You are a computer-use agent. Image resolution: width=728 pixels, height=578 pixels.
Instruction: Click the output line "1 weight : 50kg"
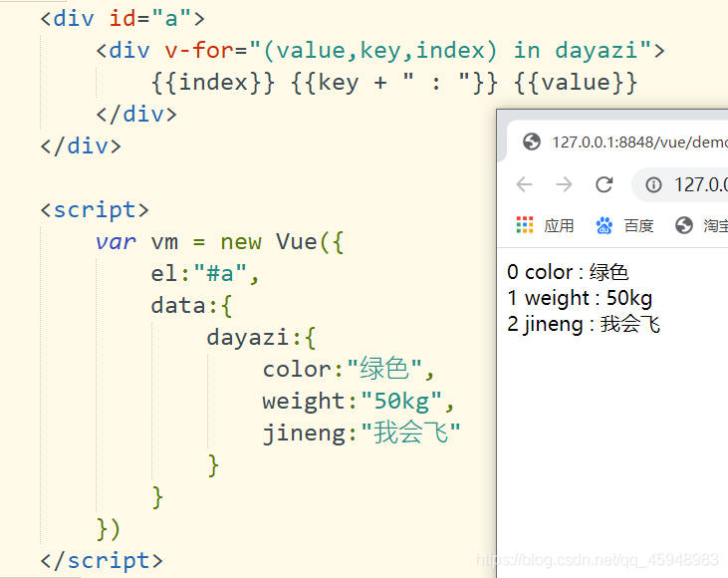click(x=580, y=298)
